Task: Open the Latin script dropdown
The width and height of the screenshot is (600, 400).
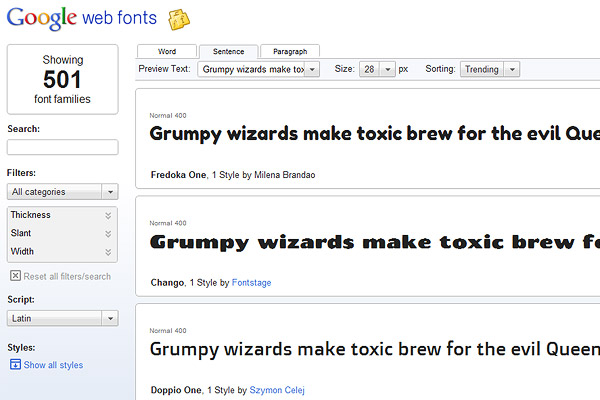Action: (62, 318)
